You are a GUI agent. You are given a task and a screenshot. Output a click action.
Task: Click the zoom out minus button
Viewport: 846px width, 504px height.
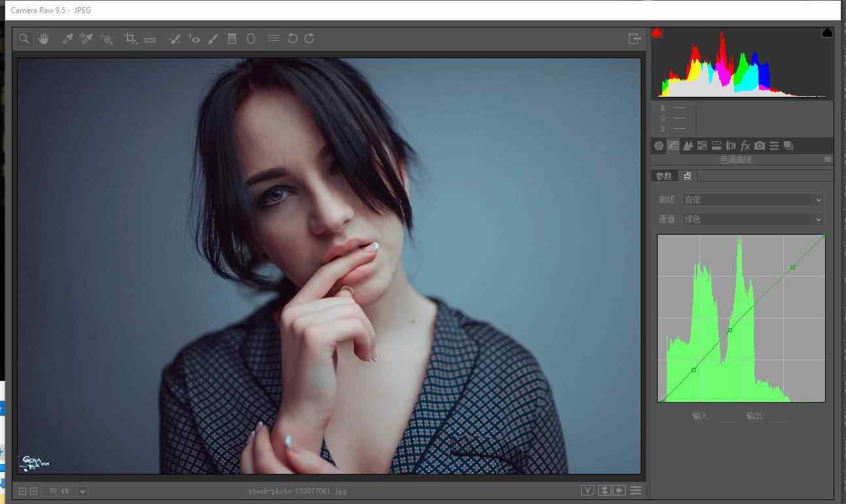point(23,491)
